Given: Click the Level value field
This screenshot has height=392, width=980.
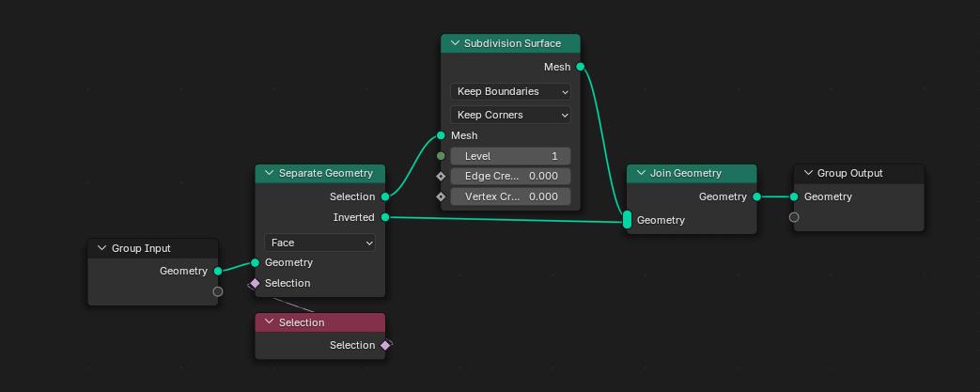Looking at the screenshot, I should [x=510, y=156].
